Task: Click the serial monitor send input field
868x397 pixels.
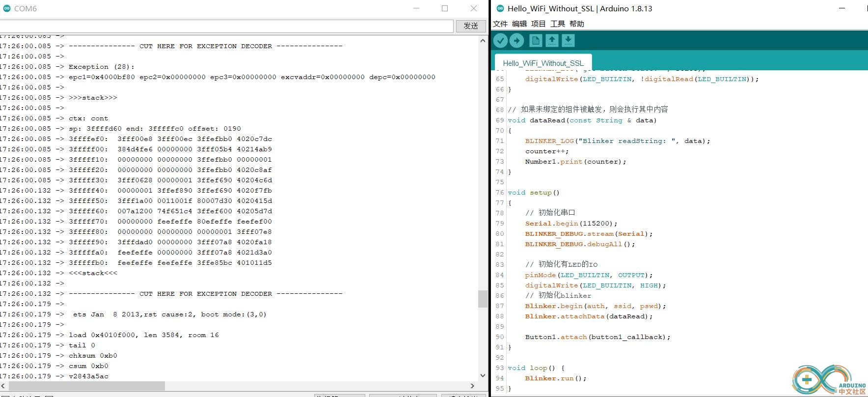Action: tap(226, 26)
